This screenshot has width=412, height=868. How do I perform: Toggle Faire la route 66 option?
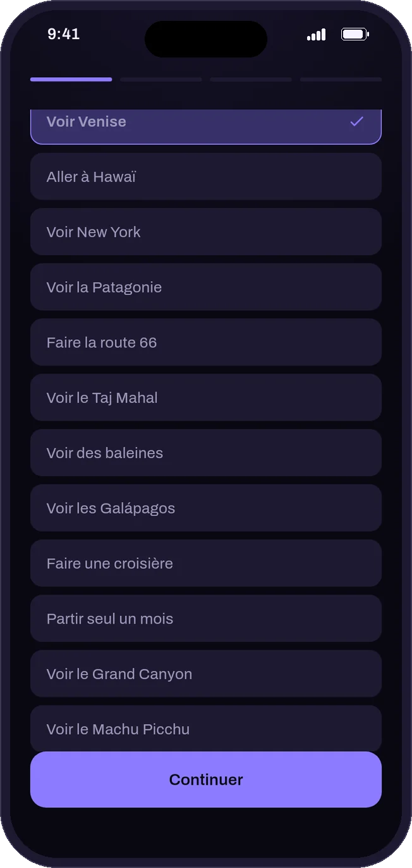pyautogui.click(x=206, y=342)
